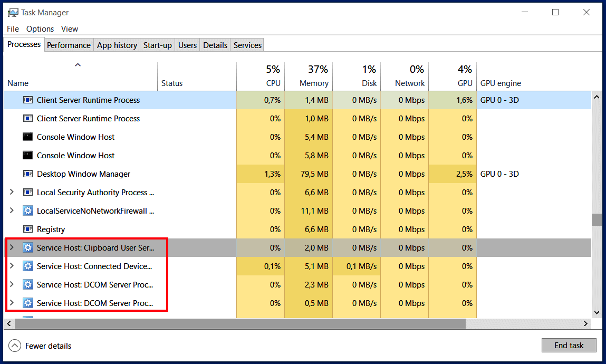Select the Desktop Window Manager row
This screenshot has height=364, width=606.
pos(105,174)
